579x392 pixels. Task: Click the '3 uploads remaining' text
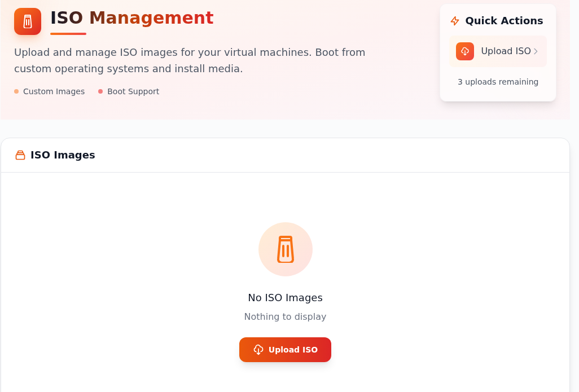click(x=498, y=82)
